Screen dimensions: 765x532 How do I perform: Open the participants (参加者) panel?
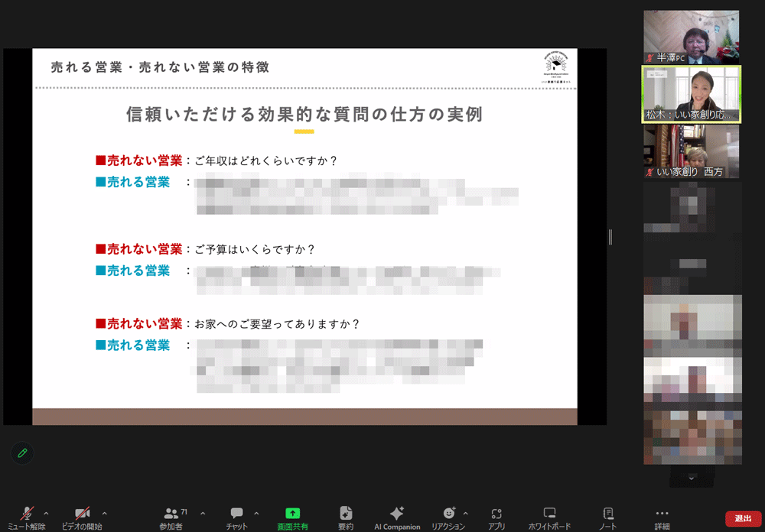point(171,516)
